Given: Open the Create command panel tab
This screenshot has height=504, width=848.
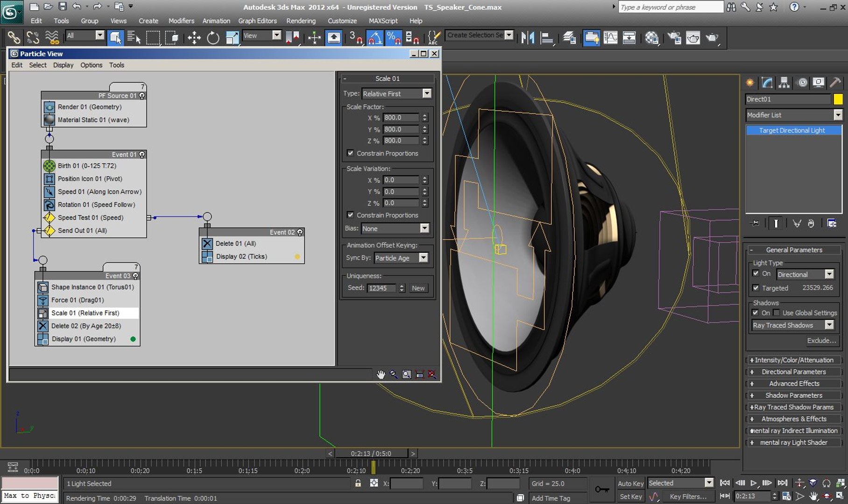Looking at the screenshot, I should click(x=750, y=83).
